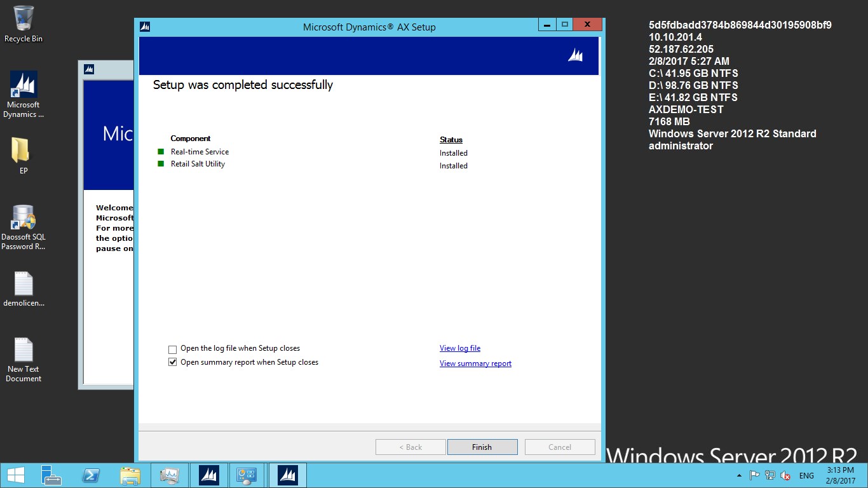Open the EP folder on desktop
868x488 pixels.
pos(21,155)
